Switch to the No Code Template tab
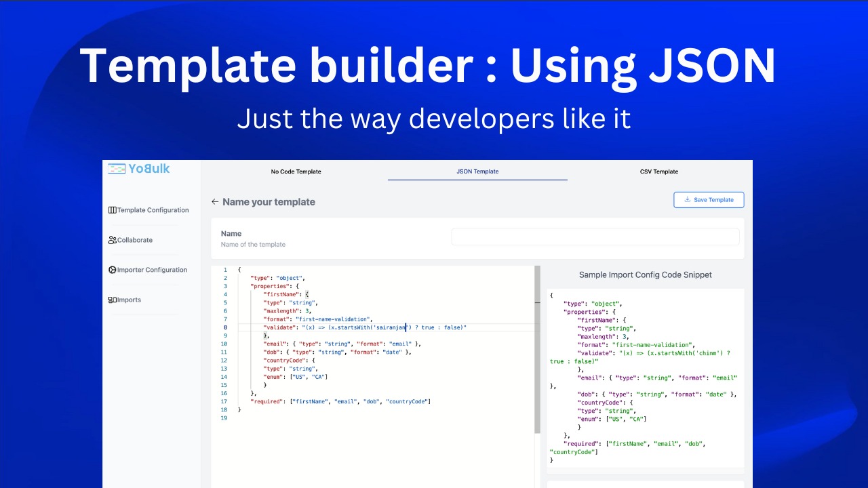 point(296,171)
